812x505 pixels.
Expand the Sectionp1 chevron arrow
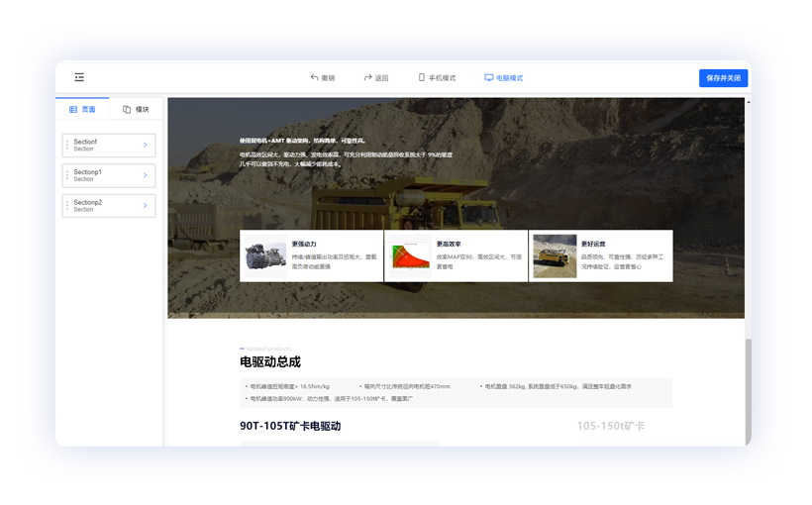coord(145,175)
